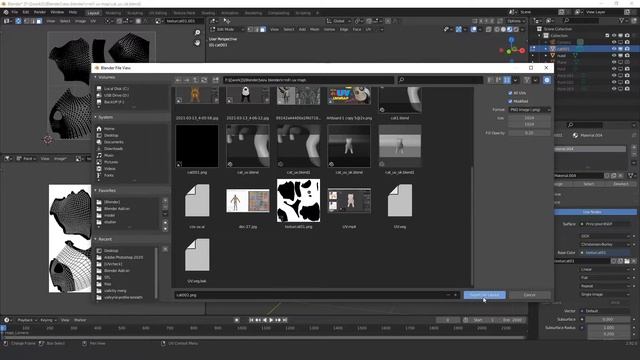640x360 pixels.
Task: Click the pan hand gizmo in UV editor
Action: (198, 42)
